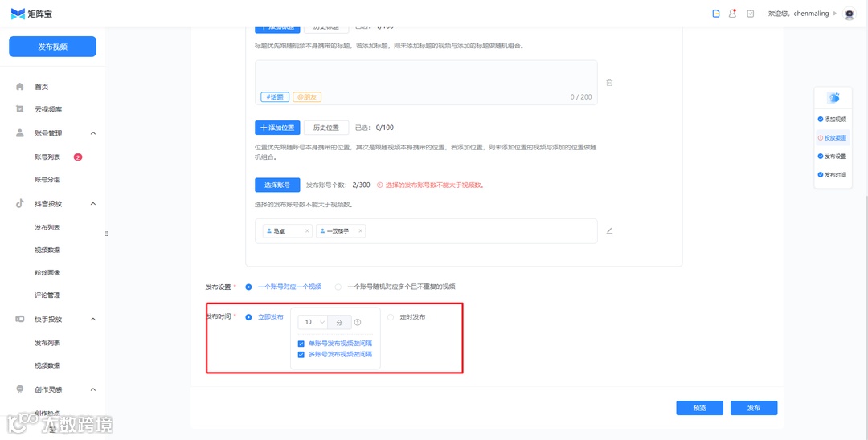
Task: Click the 首页 home icon
Action: [x=20, y=86]
